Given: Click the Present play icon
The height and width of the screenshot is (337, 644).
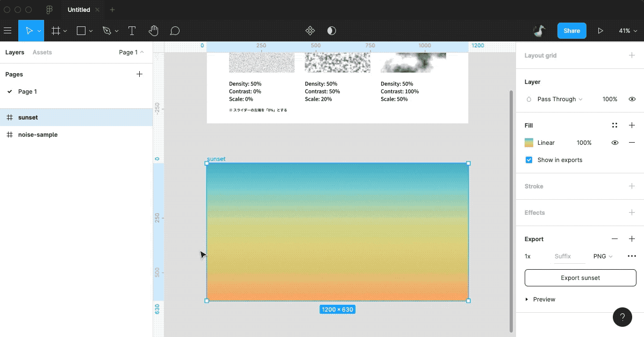Looking at the screenshot, I should click(x=600, y=31).
